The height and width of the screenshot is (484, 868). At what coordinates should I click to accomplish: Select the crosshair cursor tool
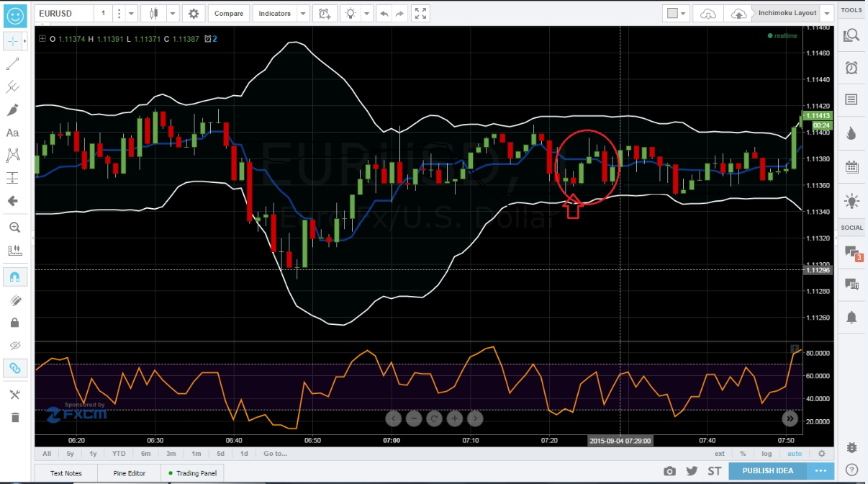13,41
